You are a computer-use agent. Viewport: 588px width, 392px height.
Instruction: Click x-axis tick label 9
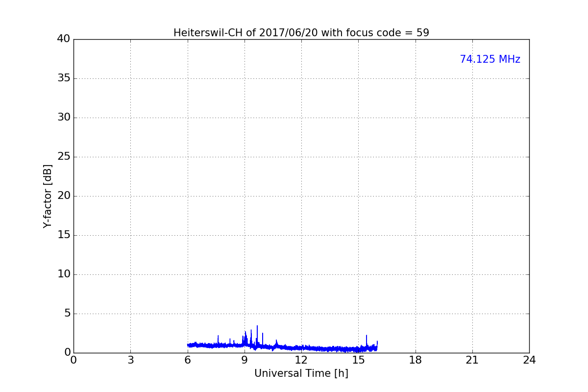245,360
